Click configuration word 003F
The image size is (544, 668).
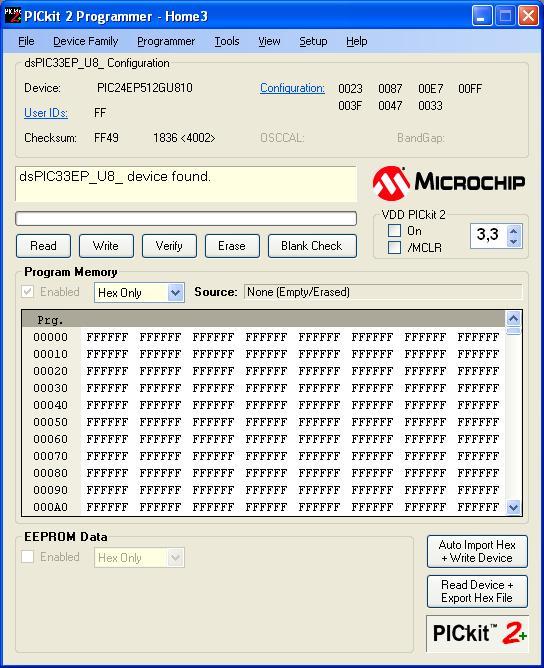350,106
